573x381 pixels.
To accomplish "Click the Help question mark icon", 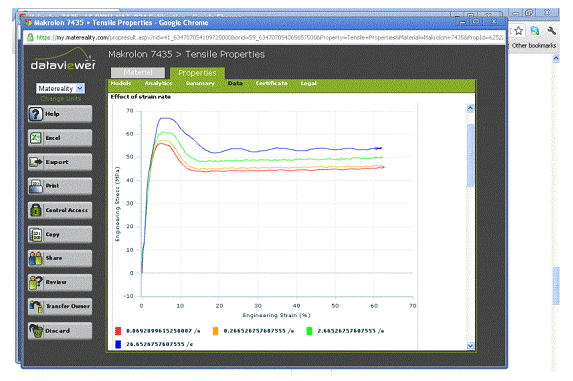I will pyautogui.click(x=36, y=114).
